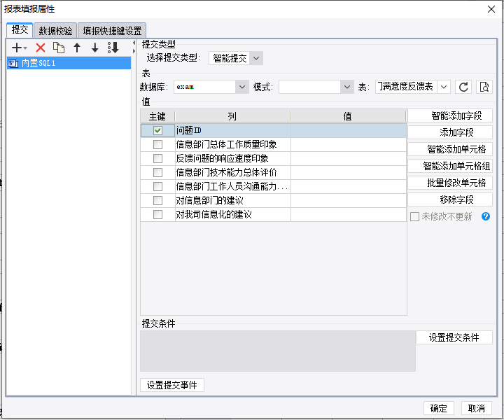The image size is (504, 420).
Task: Click the right splitter arrow
Action: [x=134, y=51]
